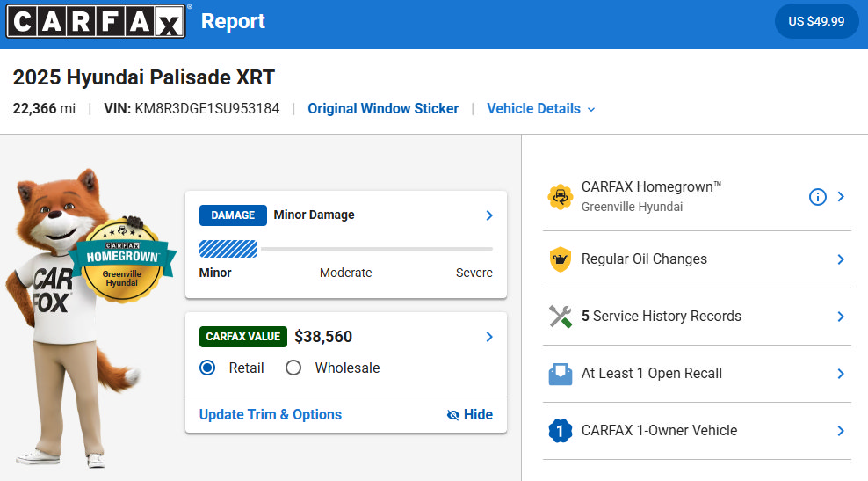Click the Greenville Hyundai dealer text
Viewport: 868px width, 481px height.
633,207
